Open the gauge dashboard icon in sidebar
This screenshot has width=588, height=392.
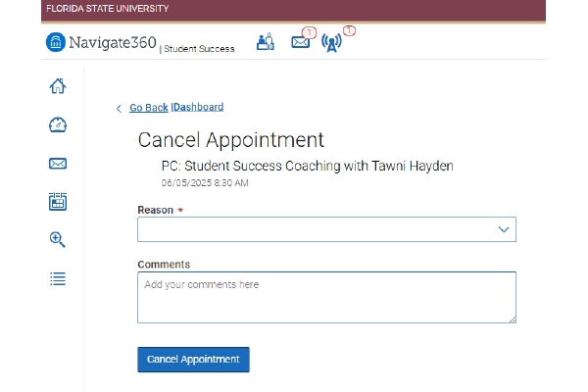[58, 124]
